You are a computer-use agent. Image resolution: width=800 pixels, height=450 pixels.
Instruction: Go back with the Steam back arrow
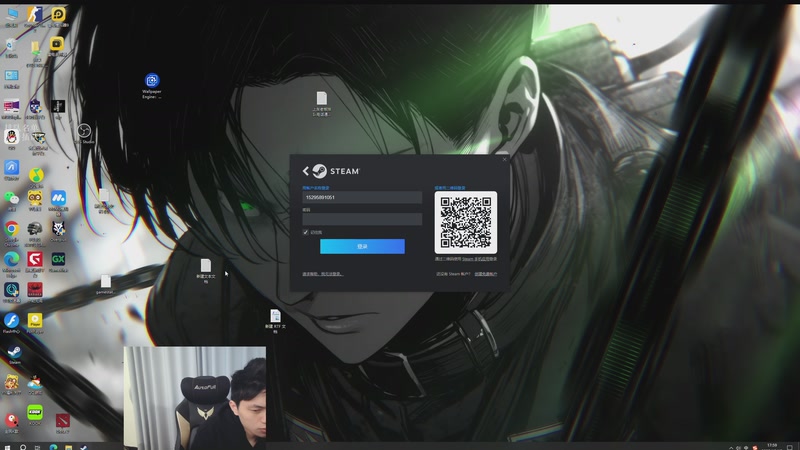coord(306,171)
